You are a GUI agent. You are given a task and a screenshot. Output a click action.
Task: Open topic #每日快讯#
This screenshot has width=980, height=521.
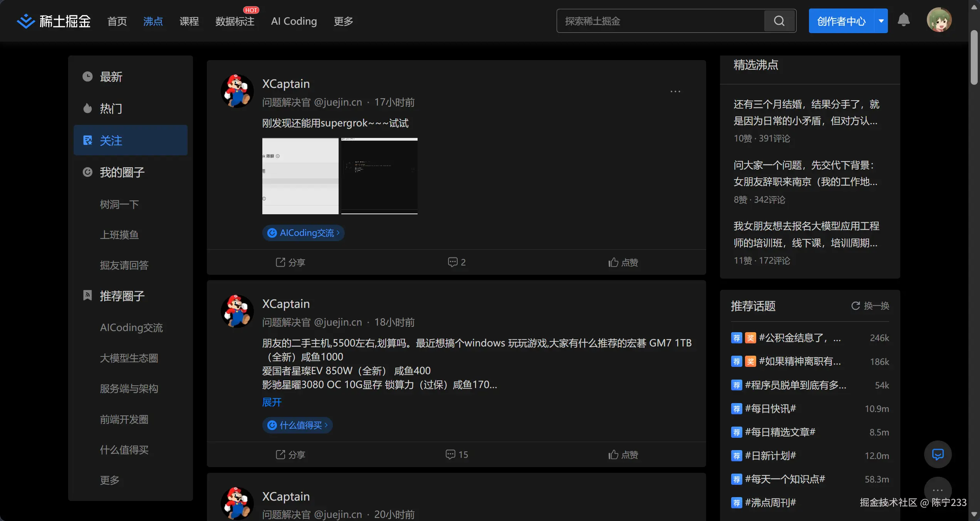click(770, 408)
